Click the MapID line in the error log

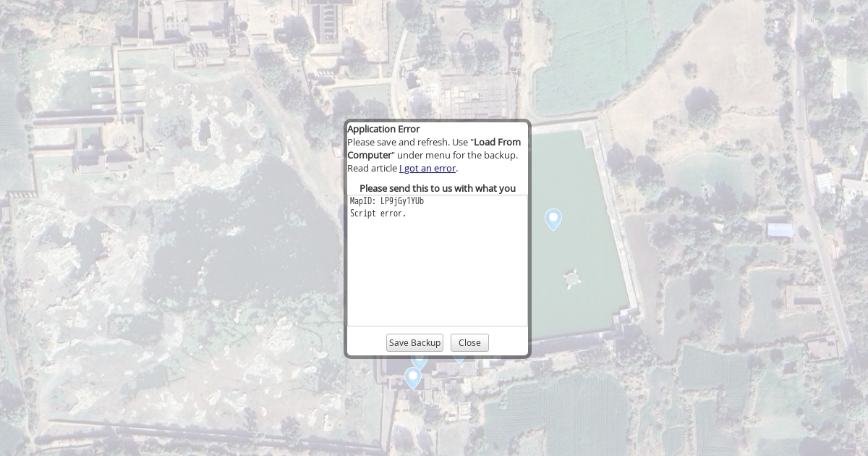point(387,201)
